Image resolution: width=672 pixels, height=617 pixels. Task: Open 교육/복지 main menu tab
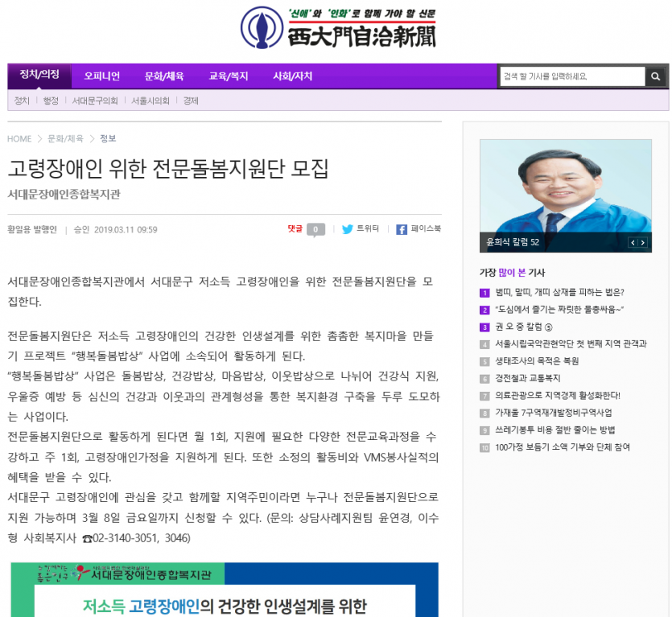[229, 76]
